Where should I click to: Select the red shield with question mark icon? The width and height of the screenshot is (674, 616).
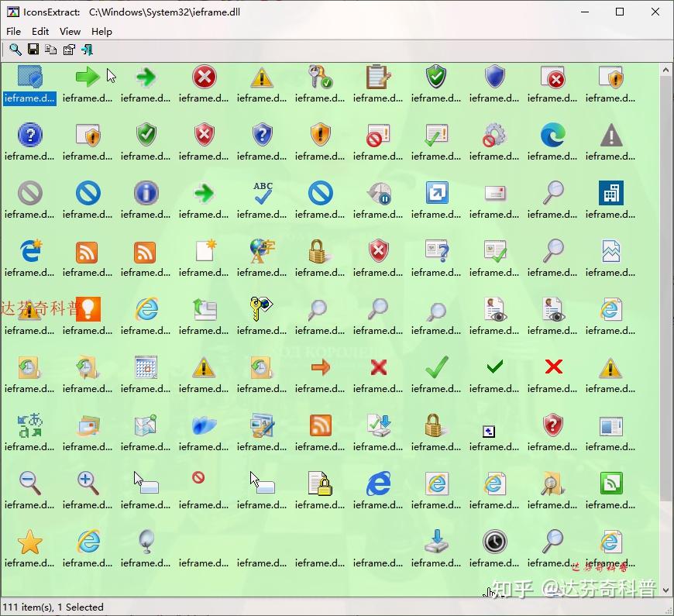coord(552,425)
